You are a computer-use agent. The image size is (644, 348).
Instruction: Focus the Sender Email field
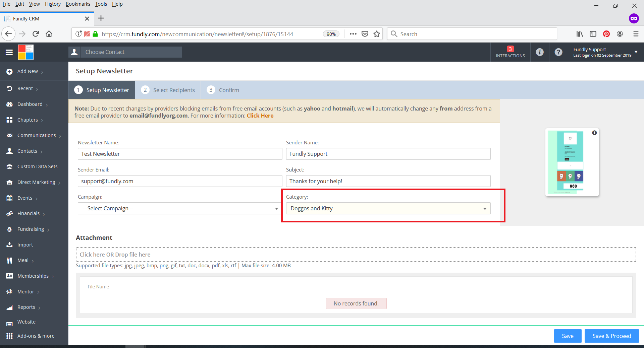tap(180, 181)
